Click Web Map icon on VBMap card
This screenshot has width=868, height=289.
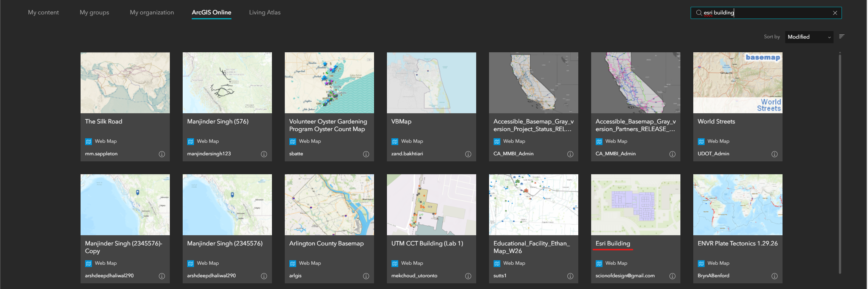coord(395,142)
